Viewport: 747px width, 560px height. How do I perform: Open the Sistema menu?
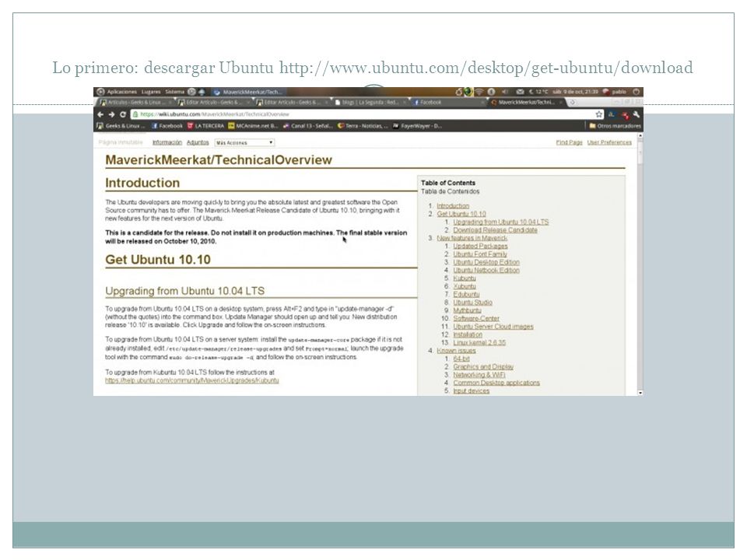pos(174,92)
